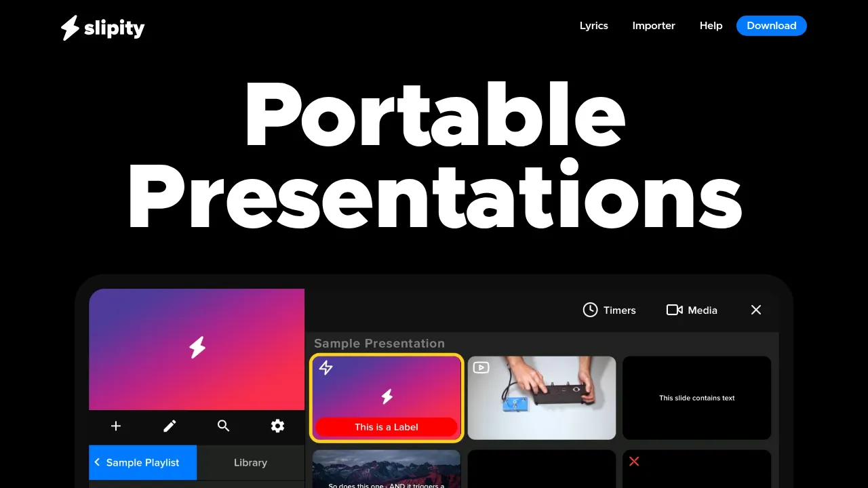Image resolution: width=868 pixels, height=488 pixels.
Task: Click the play icon on video slide
Action: [481, 367]
